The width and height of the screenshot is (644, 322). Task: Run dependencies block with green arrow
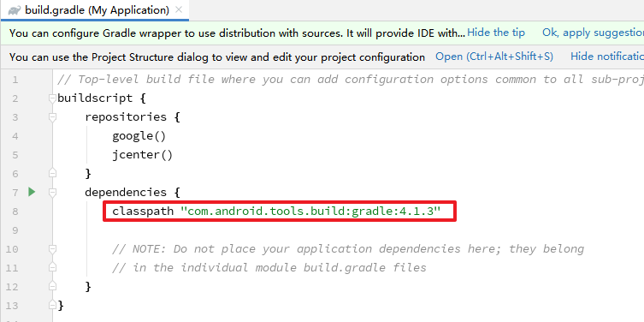coord(32,192)
